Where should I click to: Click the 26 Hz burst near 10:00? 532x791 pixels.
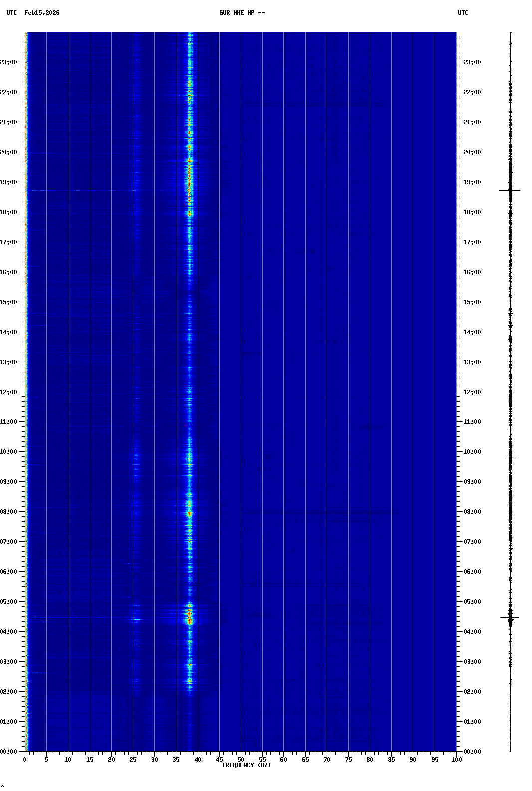click(x=136, y=456)
